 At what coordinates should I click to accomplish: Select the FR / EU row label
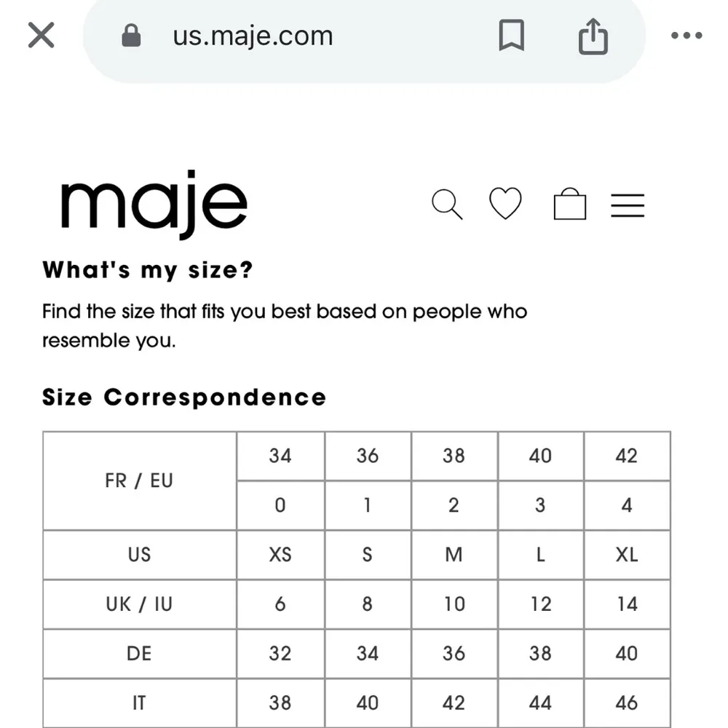pyautogui.click(x=139, y=480)
